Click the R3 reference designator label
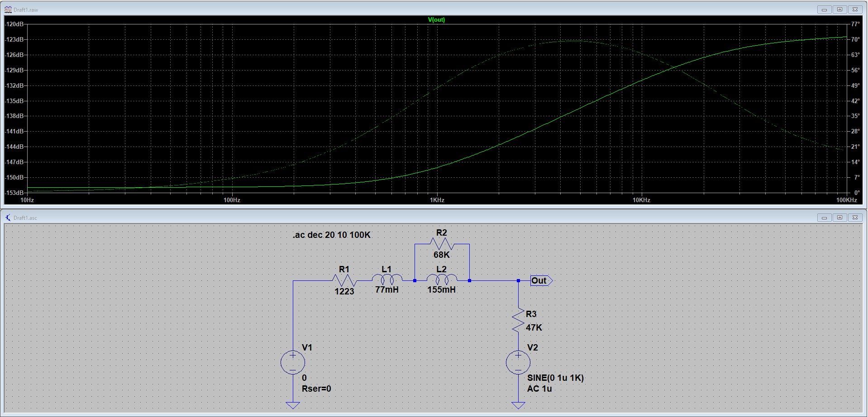 (531, 314)
